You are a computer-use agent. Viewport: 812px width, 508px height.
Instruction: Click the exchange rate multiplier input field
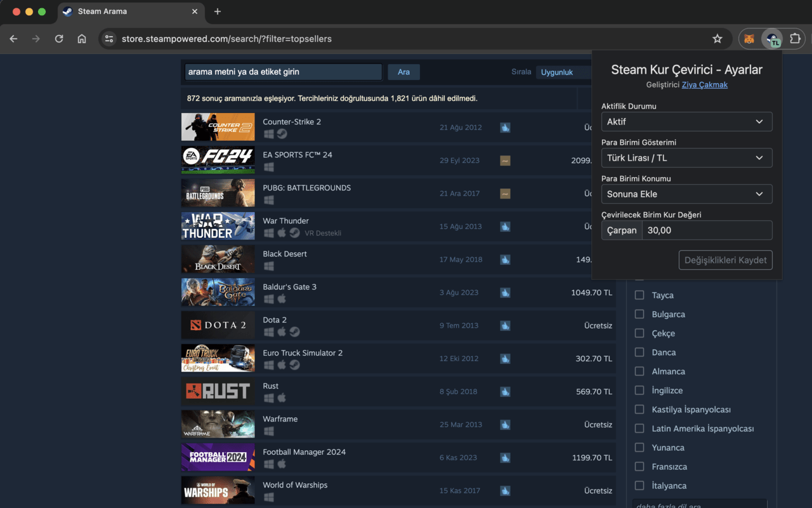pos(707,230)
